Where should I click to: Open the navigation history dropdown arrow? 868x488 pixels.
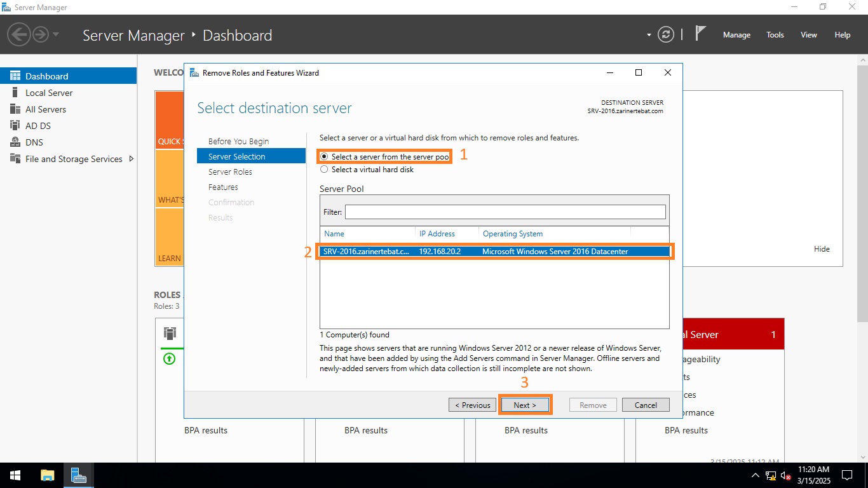click(x=56, y=34)
